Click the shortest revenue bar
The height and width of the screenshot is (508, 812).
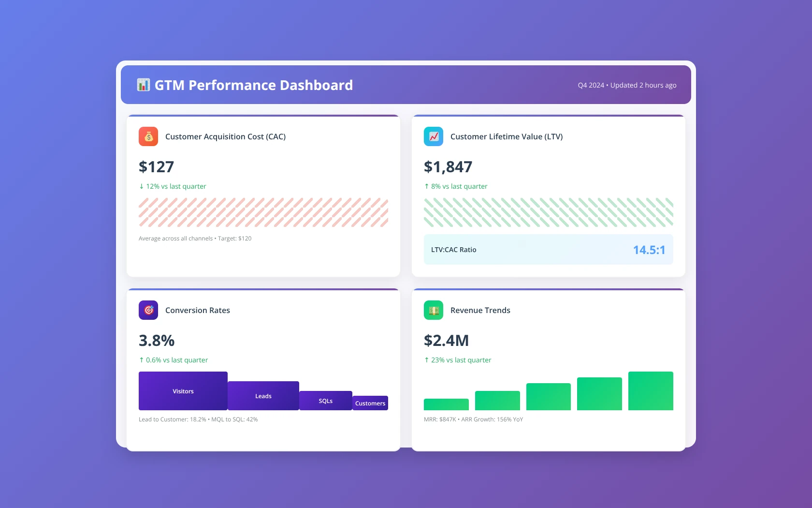pos(446,404)
